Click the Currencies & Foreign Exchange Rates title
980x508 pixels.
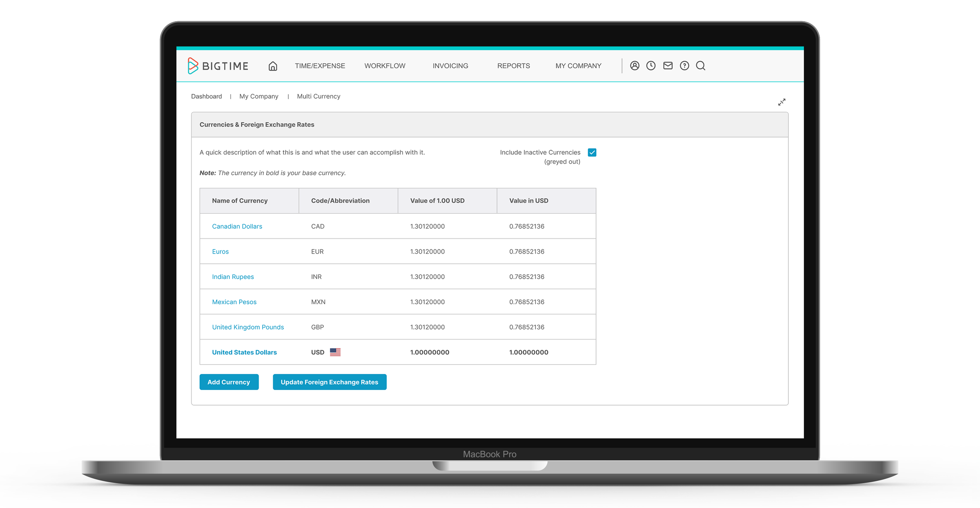coord(257,125)
